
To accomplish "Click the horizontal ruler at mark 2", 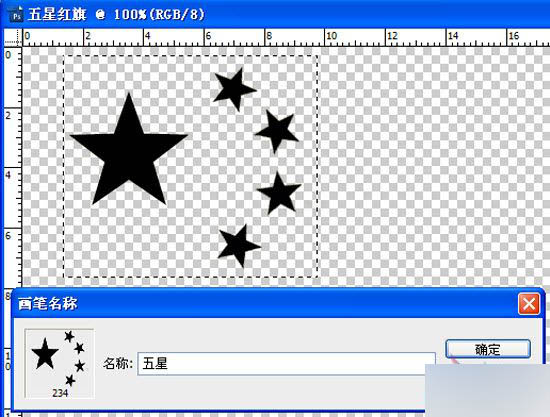I will (88, 38).
